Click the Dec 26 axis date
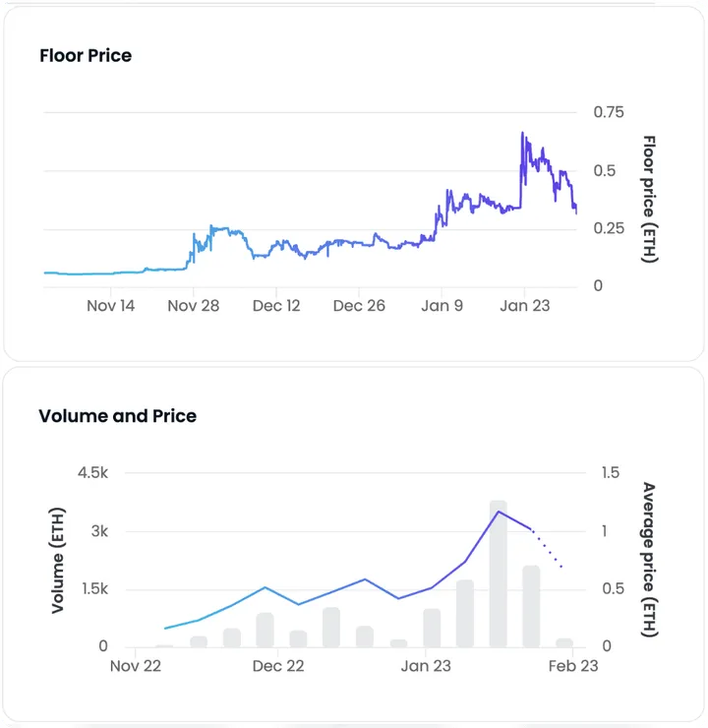Image resolution: width=708 pixels, height=728 pixels. [359, 306]
